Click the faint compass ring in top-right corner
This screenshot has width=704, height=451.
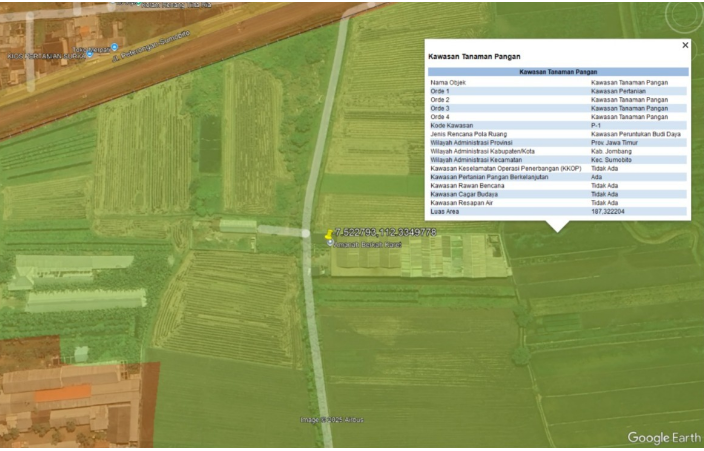685,17
